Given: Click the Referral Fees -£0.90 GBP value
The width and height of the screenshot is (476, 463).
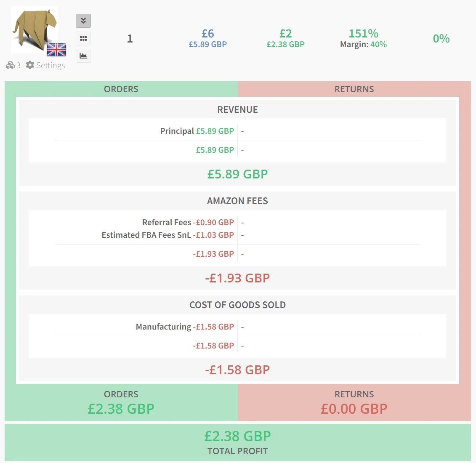Looking at the screenshot, I should tap(215, 222).
